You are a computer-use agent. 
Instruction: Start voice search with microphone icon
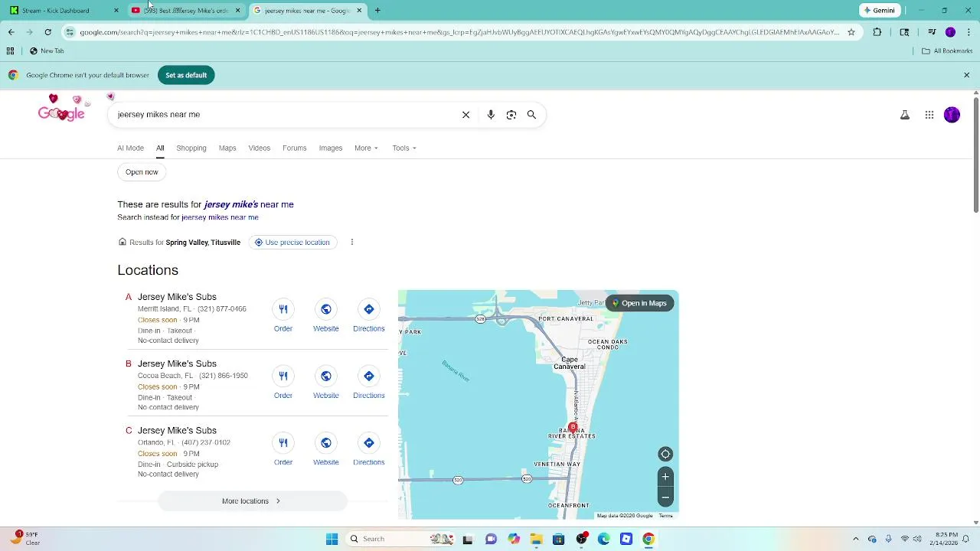[x=491, y=115]
